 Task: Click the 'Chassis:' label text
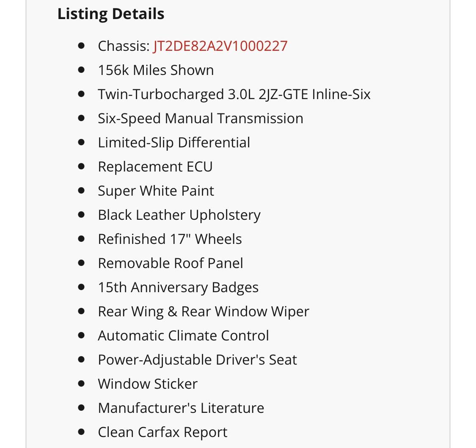(124, 46)
